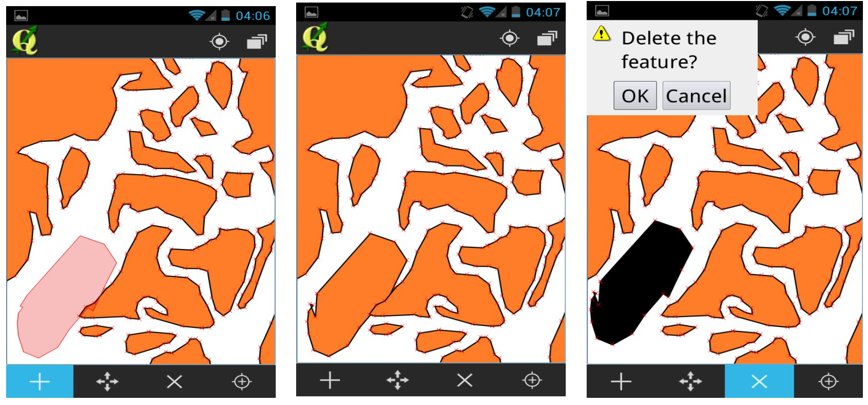
Task: Tap OK in the Delete feature dialog
Action: click(635, 95)
